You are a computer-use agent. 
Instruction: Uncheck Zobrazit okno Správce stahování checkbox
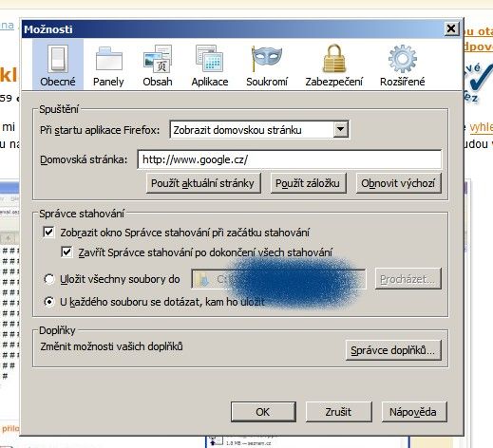[x=48, y=232]
